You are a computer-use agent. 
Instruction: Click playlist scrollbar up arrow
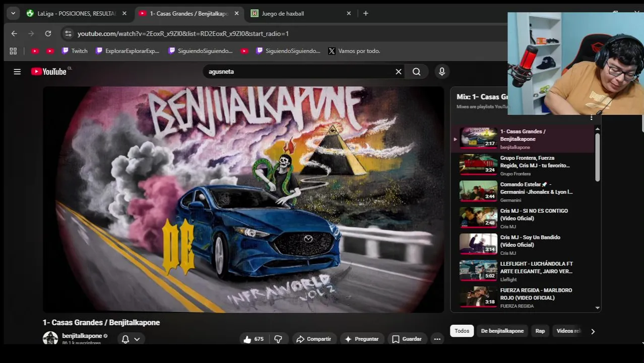click(x=598, y=129)
